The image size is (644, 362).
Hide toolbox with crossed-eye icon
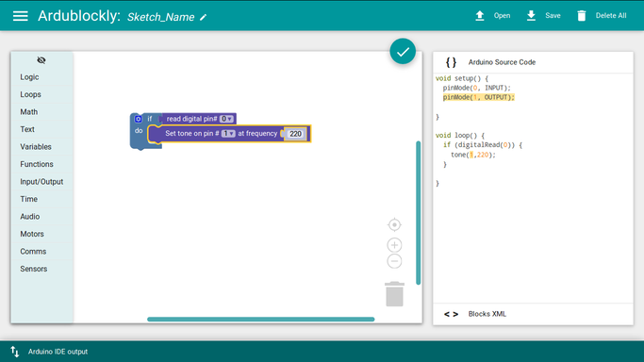[x=41, y=60]
